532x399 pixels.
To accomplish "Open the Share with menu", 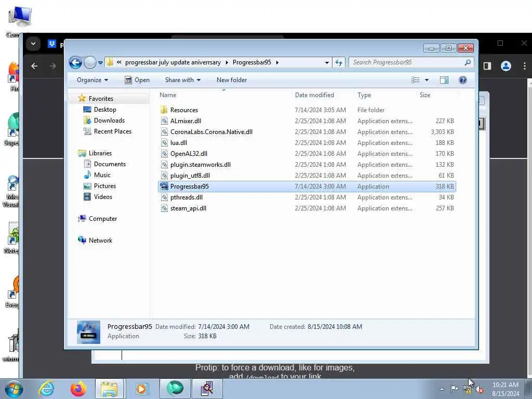I will tap(182, 80).
